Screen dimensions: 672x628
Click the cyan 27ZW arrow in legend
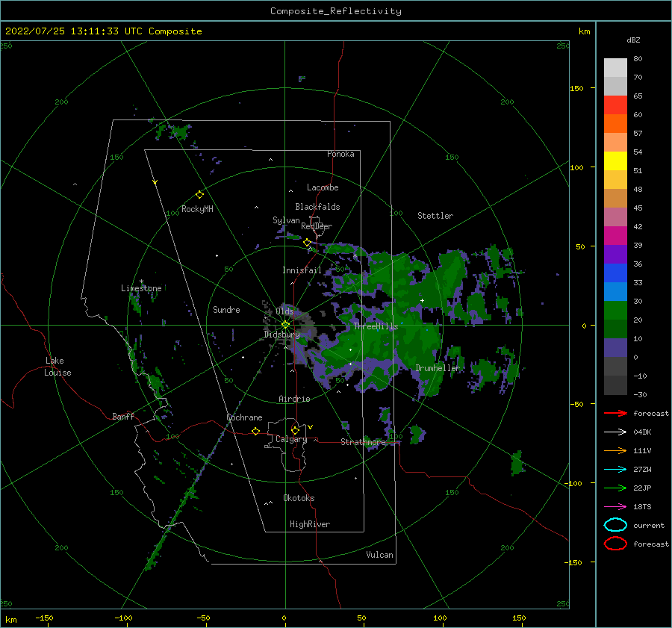(615, 470)
